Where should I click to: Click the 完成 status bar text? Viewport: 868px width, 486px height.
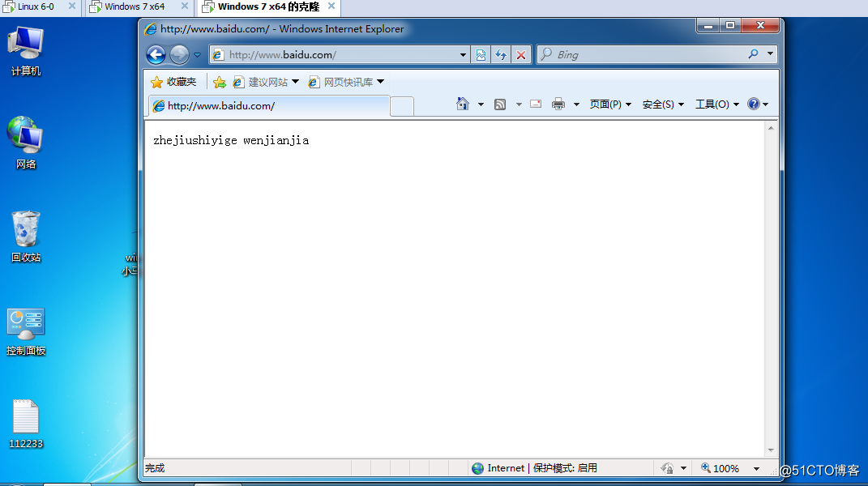pos(155,468)
